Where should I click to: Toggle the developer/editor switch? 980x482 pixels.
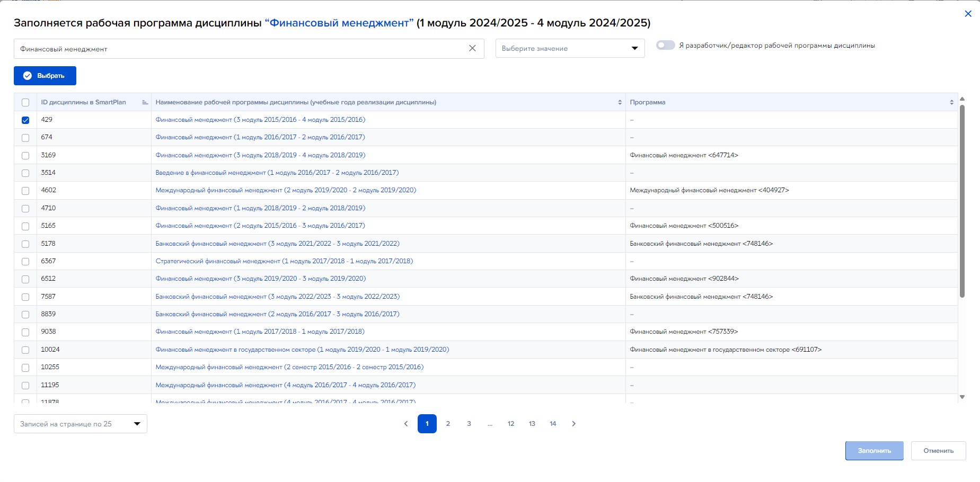(x=665, y=45)
